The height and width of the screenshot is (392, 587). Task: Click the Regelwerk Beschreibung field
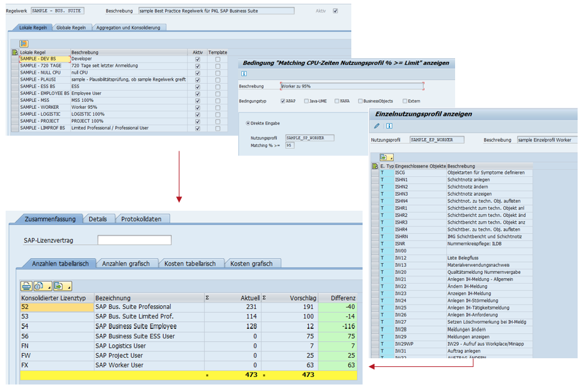pyautogui.click(x=216, y=11)
